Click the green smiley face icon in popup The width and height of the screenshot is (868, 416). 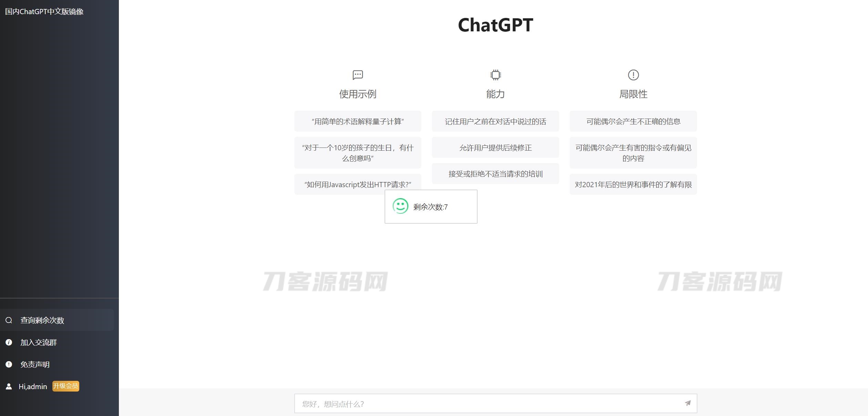coord(400,206)
